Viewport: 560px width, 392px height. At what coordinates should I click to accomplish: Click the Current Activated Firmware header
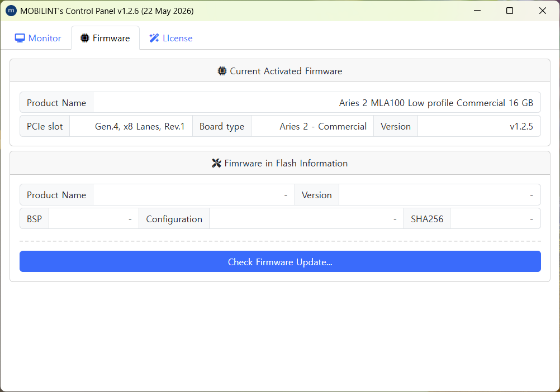tap(280, 71)
